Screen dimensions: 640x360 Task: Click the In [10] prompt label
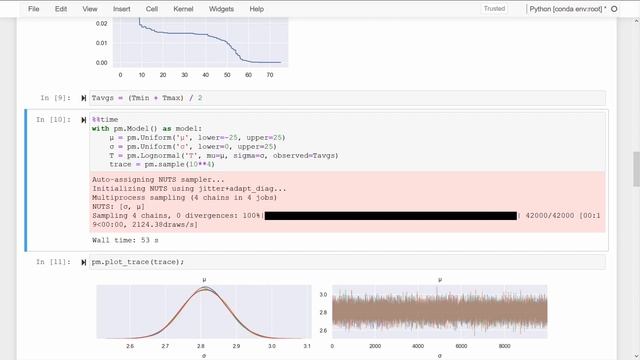tap(53, 120)
